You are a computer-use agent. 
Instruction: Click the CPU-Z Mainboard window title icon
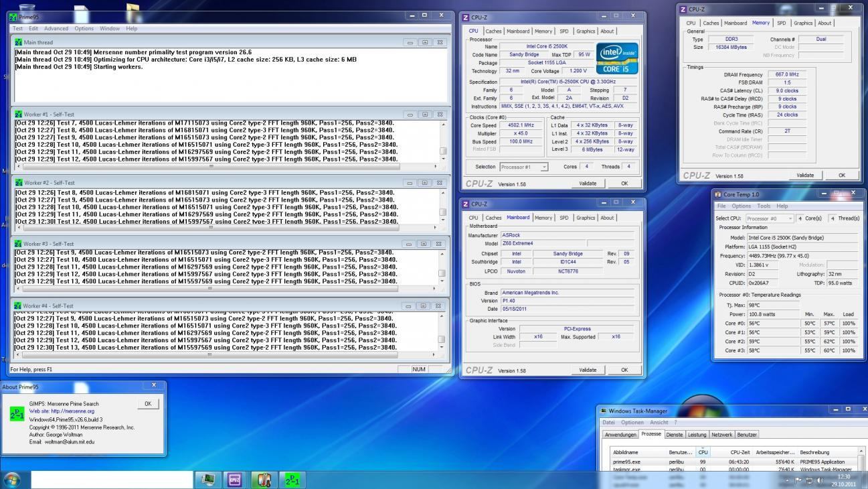(466, 204)
